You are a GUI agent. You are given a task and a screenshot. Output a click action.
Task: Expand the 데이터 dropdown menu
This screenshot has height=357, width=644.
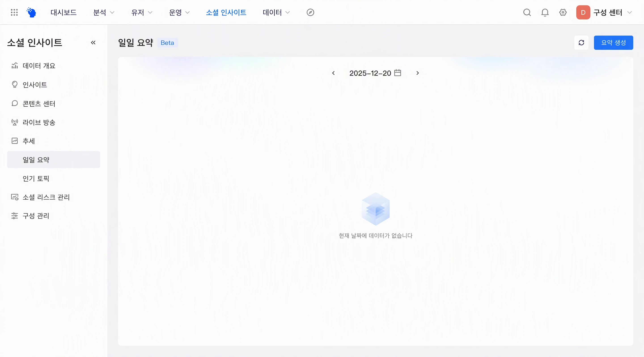tap(276, 12)
